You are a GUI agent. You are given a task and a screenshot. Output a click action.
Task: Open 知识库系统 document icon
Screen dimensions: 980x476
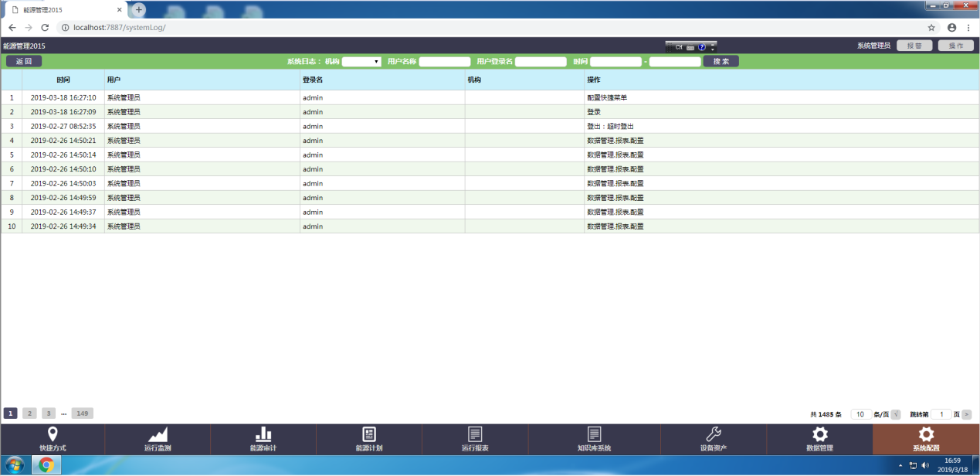coord(594,434)
